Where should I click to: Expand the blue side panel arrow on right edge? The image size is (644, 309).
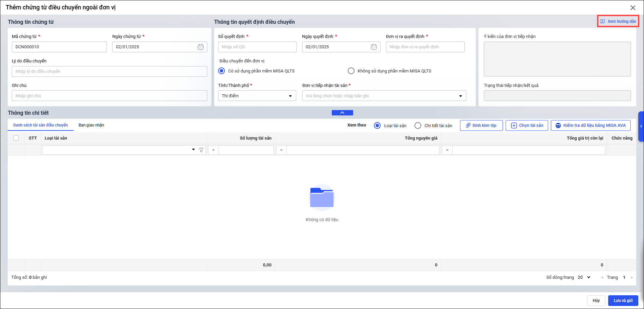point(641,126)
